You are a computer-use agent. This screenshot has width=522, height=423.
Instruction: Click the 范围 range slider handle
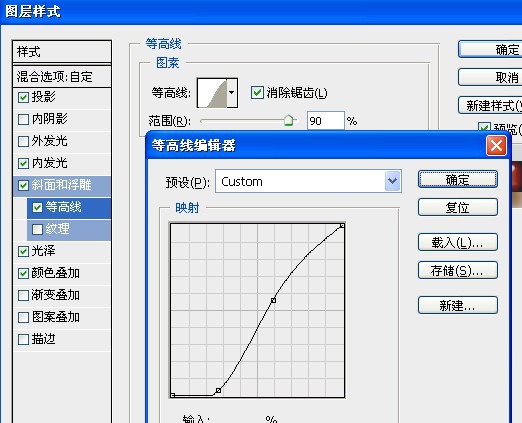[289, 120]
